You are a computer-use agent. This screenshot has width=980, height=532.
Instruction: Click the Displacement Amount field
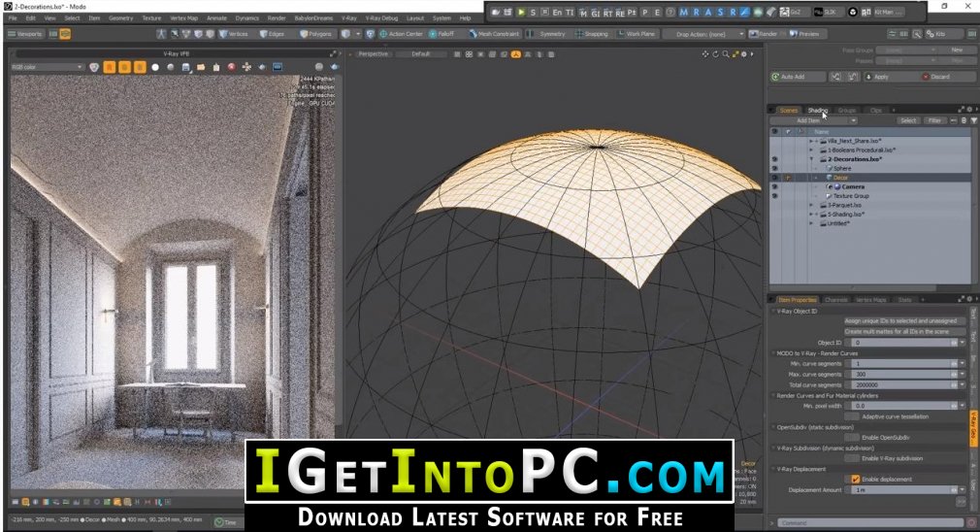click(904, 489)
